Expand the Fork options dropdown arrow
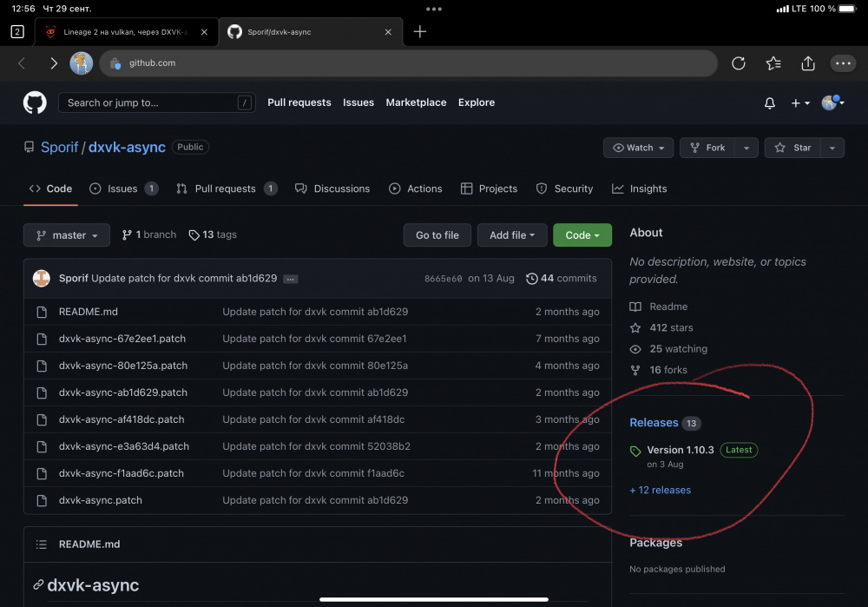Screen dimensions: 868x607 (x=746, y=148)
